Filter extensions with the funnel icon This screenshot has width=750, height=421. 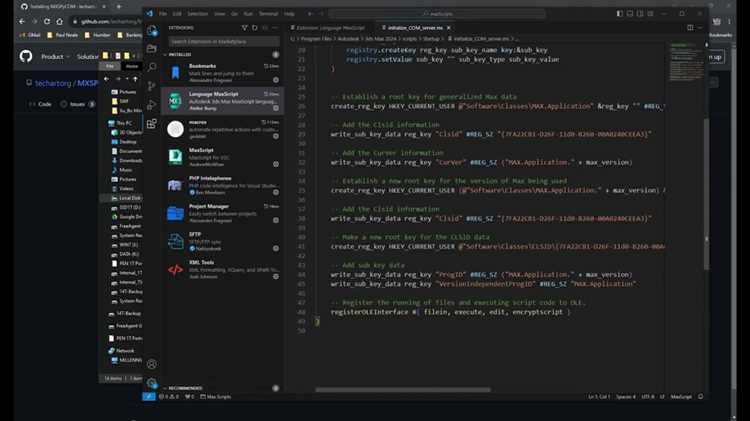tap(244, 28)
